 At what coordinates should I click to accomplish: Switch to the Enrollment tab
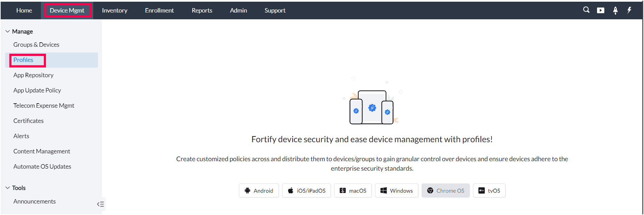[x=159, y=10]
